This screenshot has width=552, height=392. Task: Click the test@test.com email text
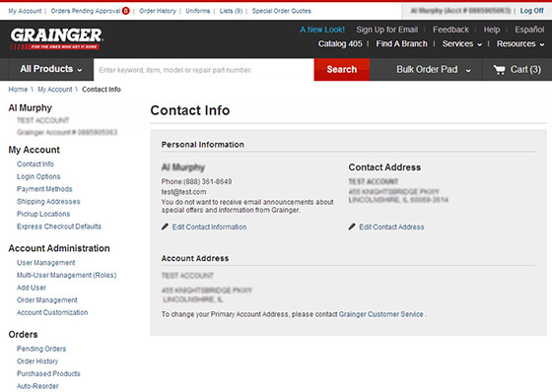pos(183,192)
